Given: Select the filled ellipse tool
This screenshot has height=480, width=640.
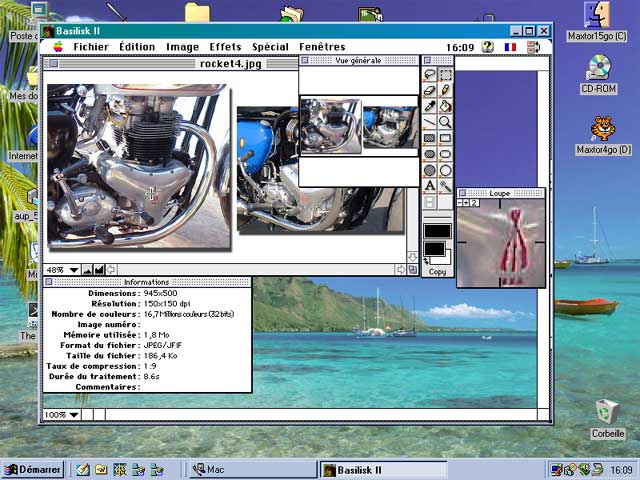Looking at the screenshot, I should click(429, 170).
